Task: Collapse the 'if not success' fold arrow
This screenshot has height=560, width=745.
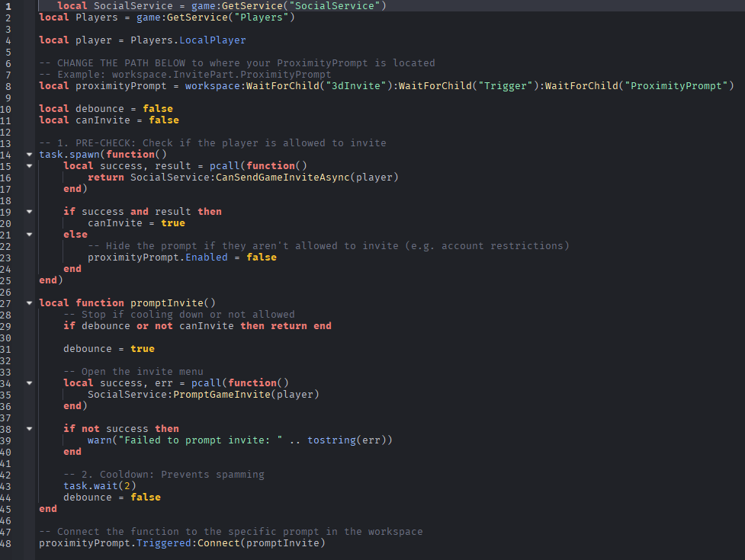Action: pos(30,428)
